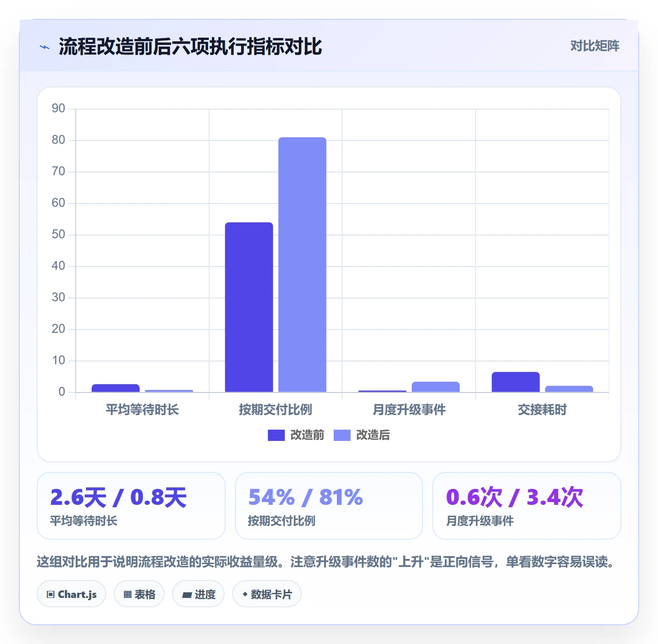Click the 改造后 bar for 月度升级事件
This screenshot has height=644, width=658.
coord(436,387)
